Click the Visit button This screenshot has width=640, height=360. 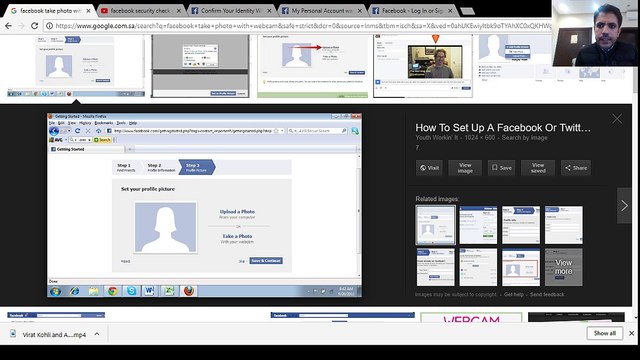point(429,168)
